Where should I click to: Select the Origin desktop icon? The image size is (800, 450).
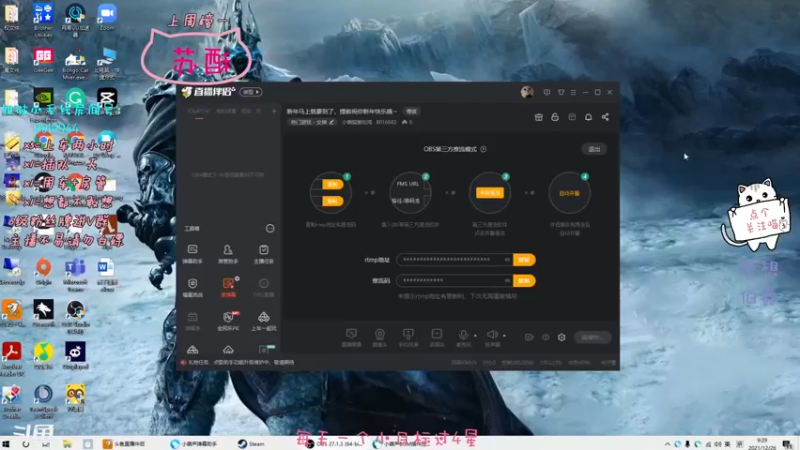click(x=43, y=271)
